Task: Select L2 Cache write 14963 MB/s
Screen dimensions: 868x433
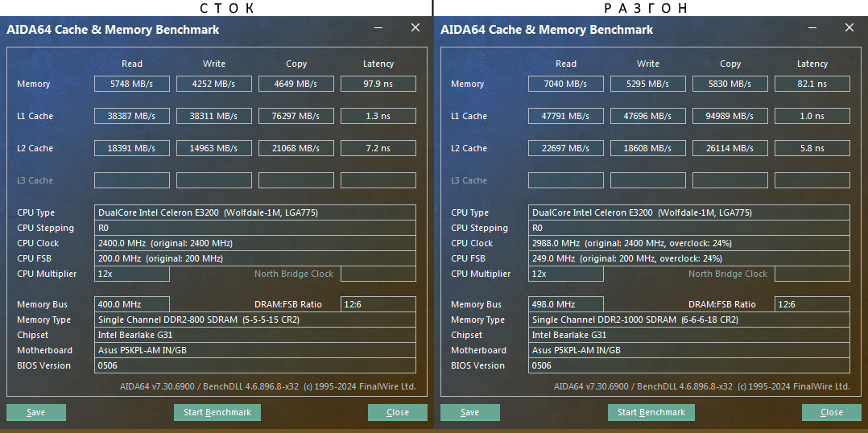Action: 213,147
